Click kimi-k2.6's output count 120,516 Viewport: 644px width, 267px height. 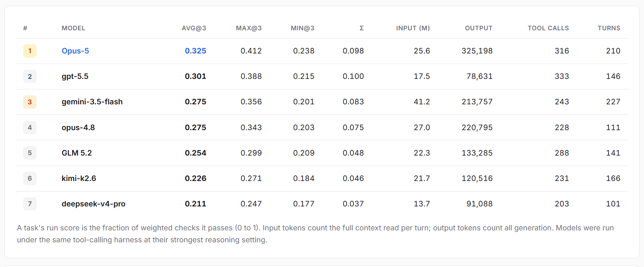(x=477, y=178)
